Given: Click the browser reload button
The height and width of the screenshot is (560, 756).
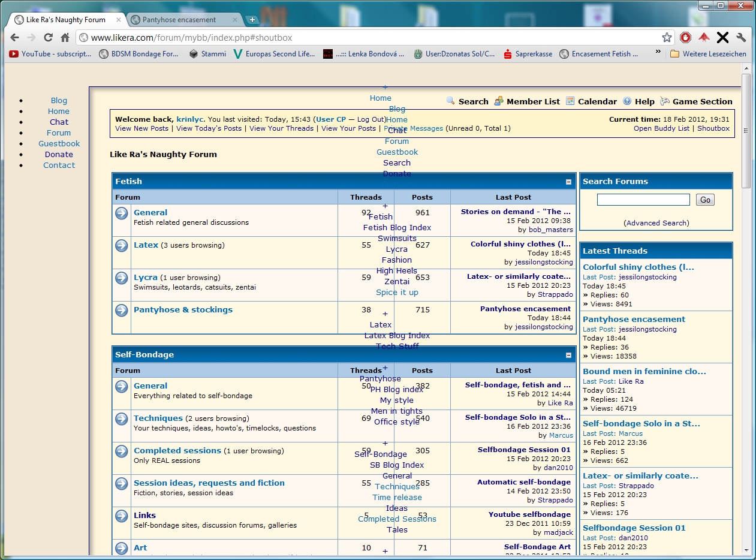Looking at the screenshot, I should [49, 38].
